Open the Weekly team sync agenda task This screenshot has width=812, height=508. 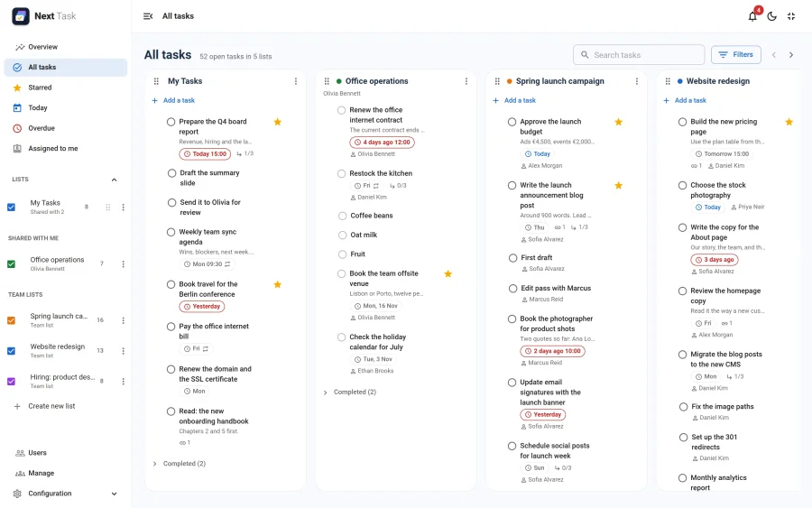pyautogui.click(x=208, y=237)
